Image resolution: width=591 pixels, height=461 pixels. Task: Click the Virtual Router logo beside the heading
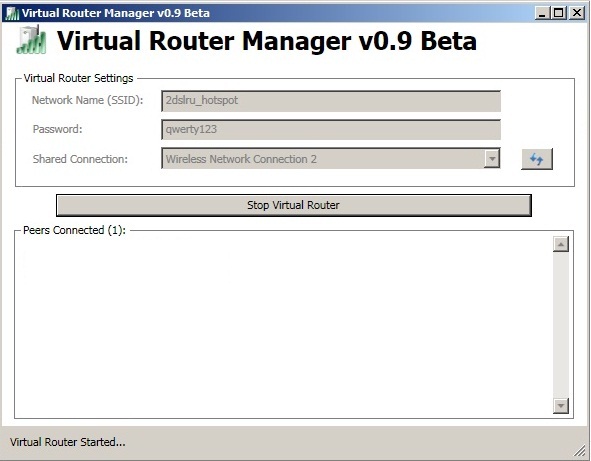point(31,40)
